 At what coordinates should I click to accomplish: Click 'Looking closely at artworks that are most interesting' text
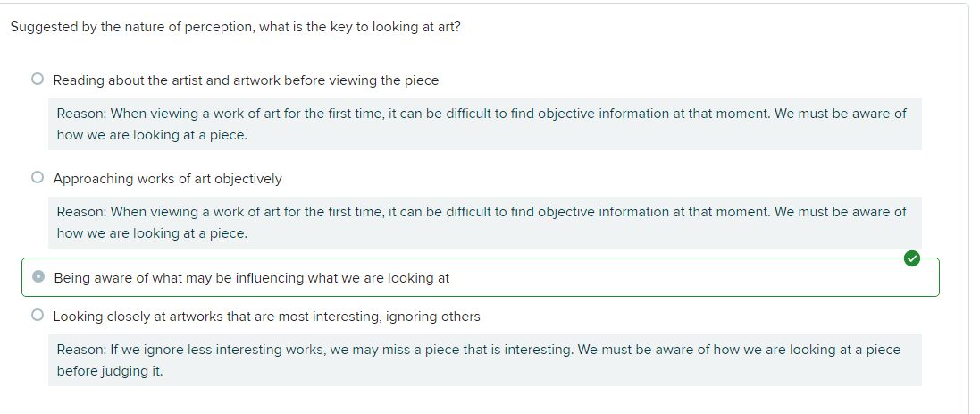[x=266, y=317]
